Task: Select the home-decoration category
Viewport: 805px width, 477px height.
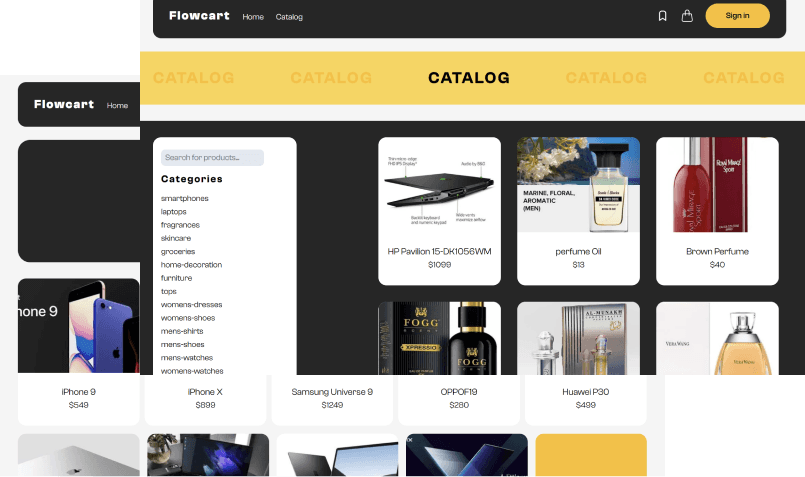Action: click(x=191, y=265)
